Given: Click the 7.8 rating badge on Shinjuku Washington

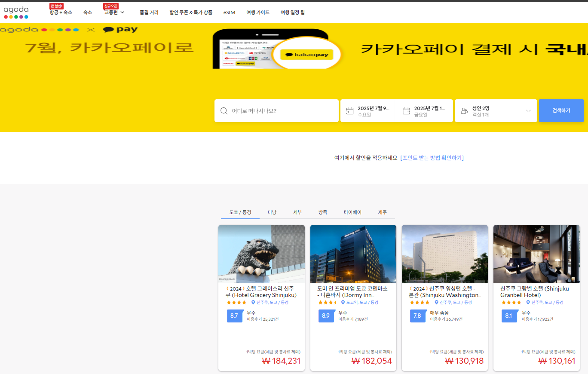Looking at the screenshot, I should [418, 316].
